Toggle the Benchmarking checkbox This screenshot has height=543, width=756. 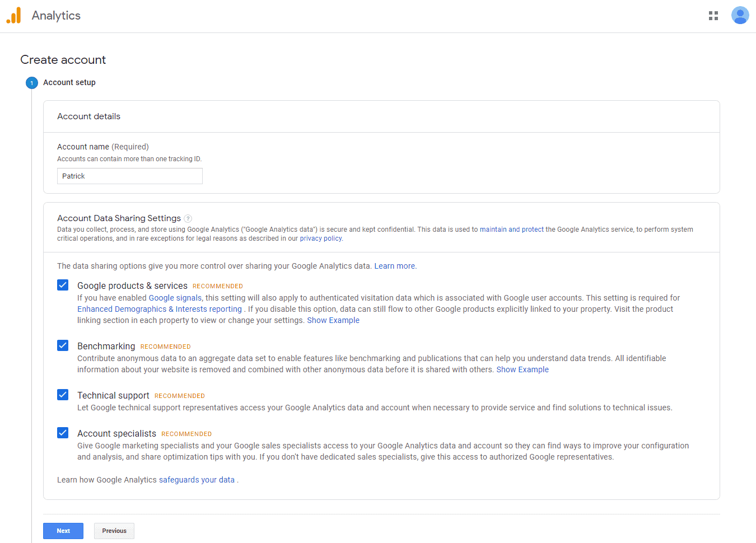(x=63, y=345)
